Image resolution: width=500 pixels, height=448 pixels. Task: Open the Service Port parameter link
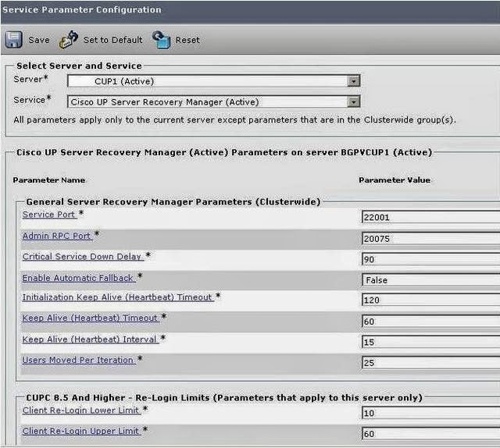coord(49,215)
